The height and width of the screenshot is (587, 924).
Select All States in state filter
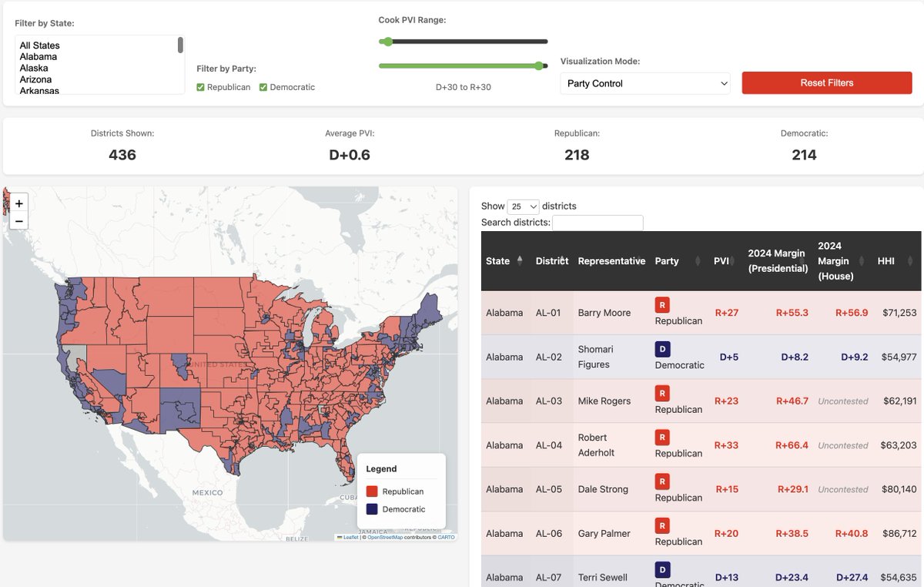[x=40, y=45]
